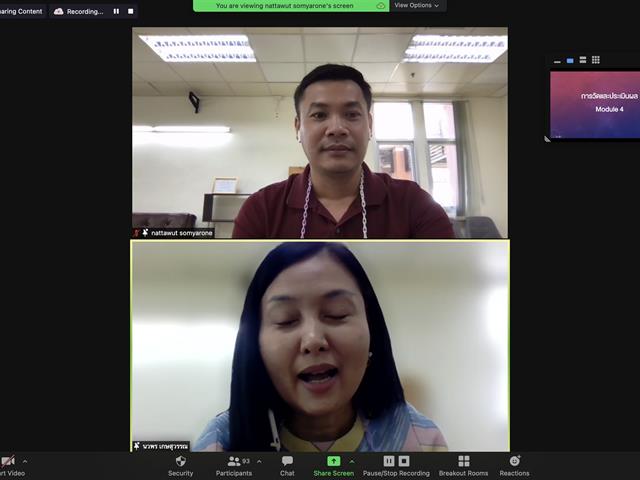Switch thumbnail panel to single view
The image size is (640, 480).
[x=570, y=60]
